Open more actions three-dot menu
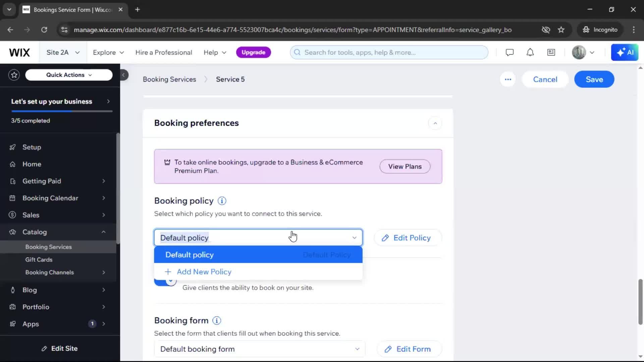This screenshot has width=644, height=362. point(508,79)
